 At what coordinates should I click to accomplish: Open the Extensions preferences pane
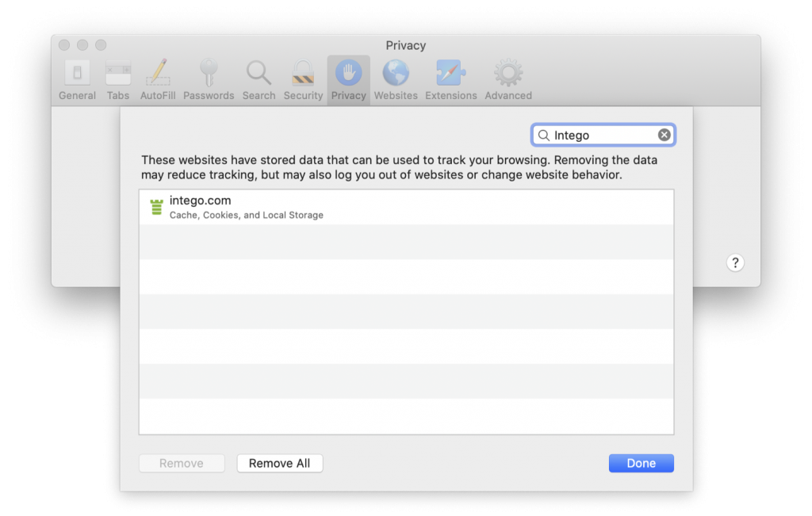pos(450,78)
